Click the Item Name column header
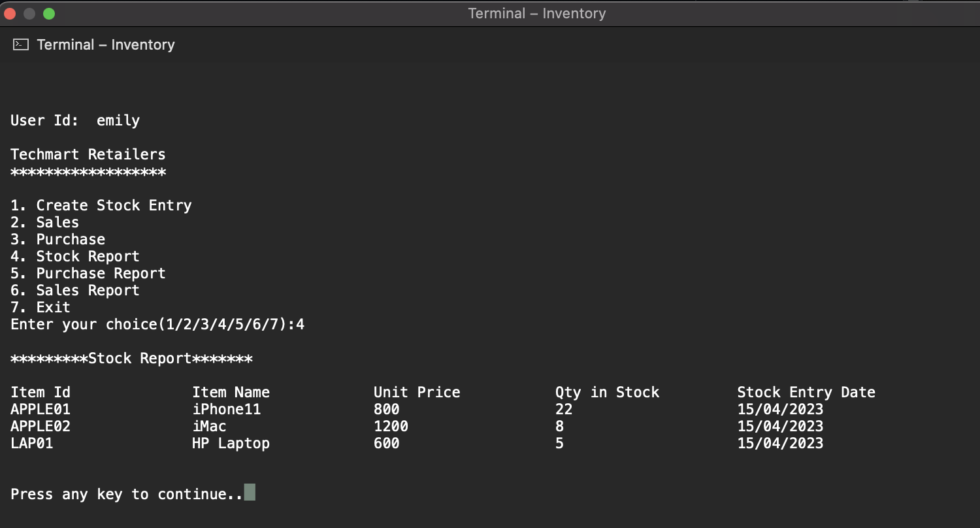Image resolution: width=980 pixels, height=528 pixels. (x=231, y=393)
